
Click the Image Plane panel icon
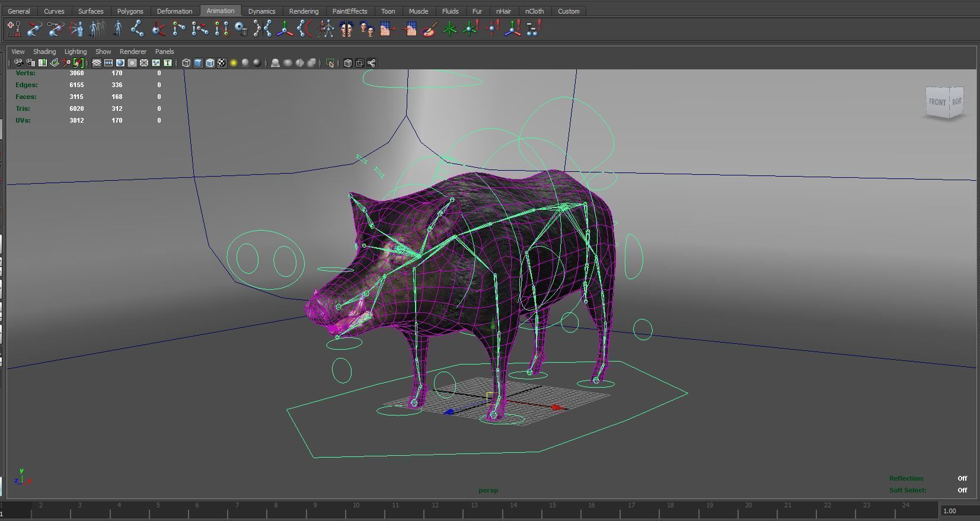pos(54,63)
